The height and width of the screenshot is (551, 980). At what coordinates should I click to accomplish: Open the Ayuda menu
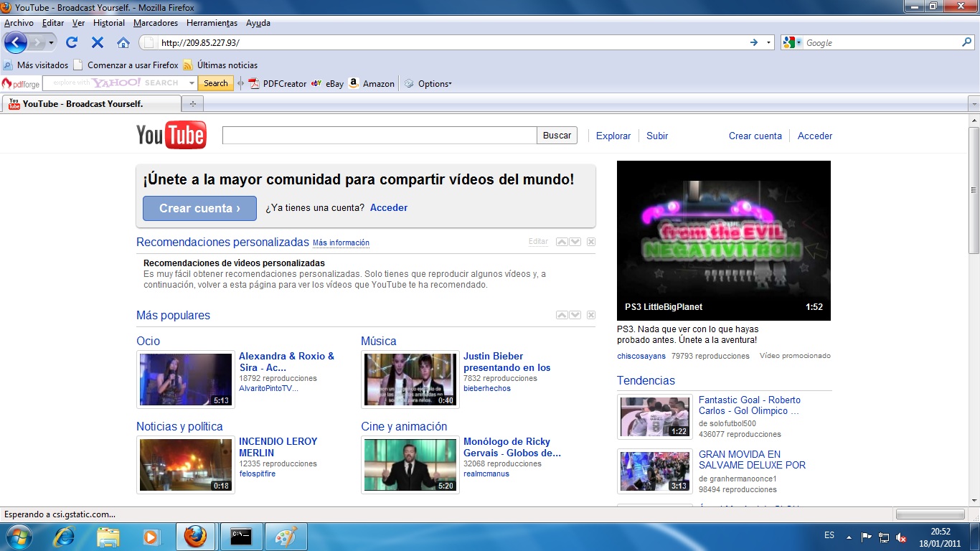[x=258, y=23]
